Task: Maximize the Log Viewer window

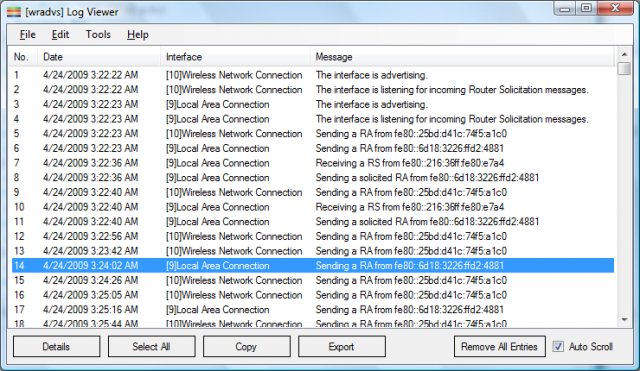Action: click(586, 9)
